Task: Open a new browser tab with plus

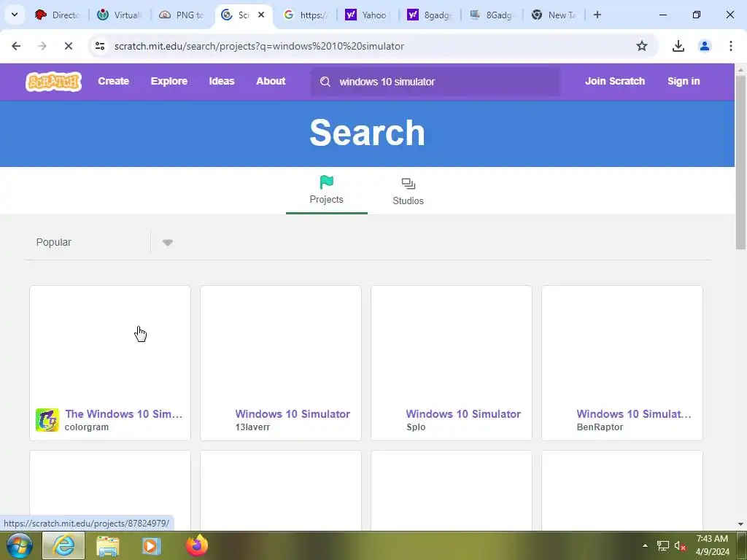Action: (597, 15)
